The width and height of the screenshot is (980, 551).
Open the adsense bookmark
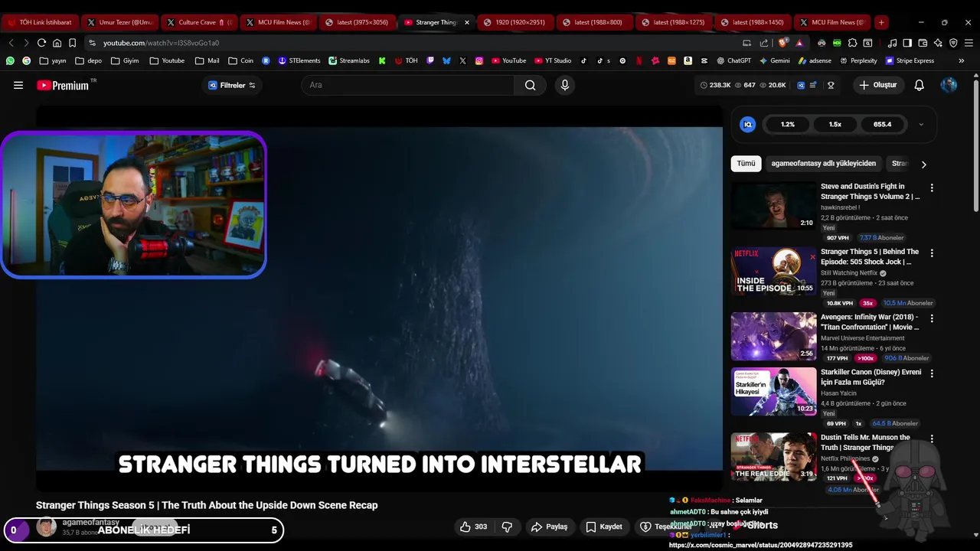815,60
